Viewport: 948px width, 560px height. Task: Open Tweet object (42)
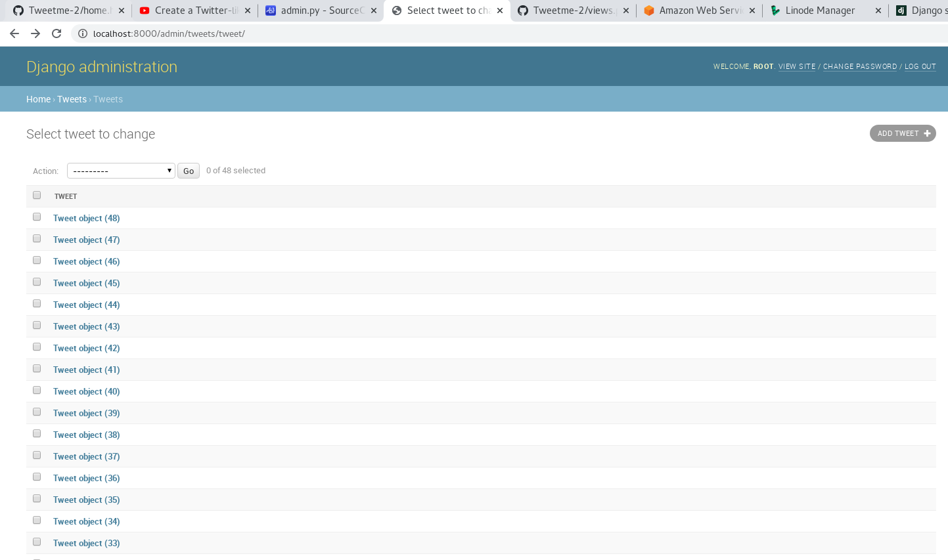87,348
